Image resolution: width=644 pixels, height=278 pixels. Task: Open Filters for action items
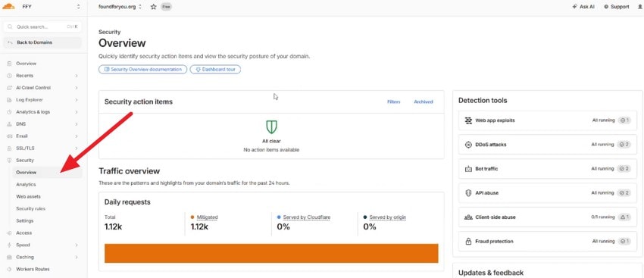click(393, 102)
